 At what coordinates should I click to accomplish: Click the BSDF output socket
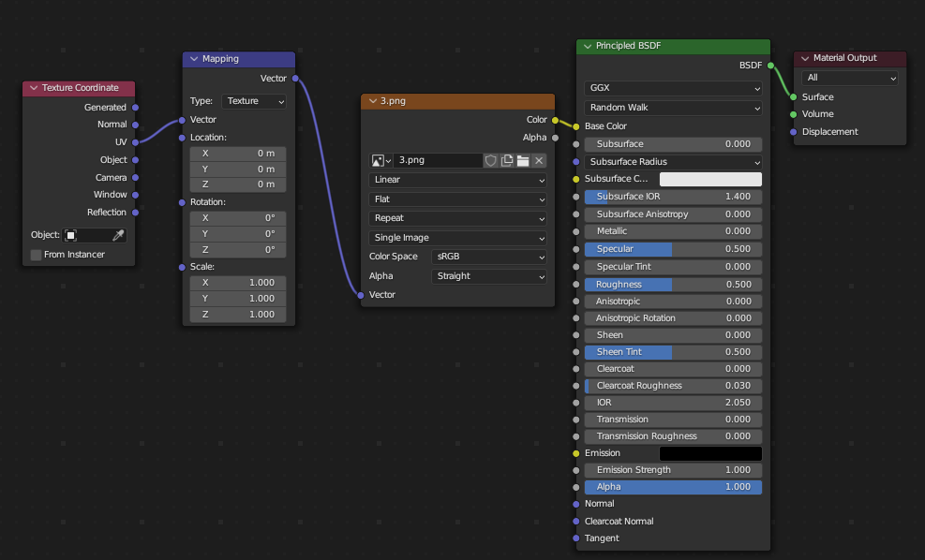(x=770, y=66)
